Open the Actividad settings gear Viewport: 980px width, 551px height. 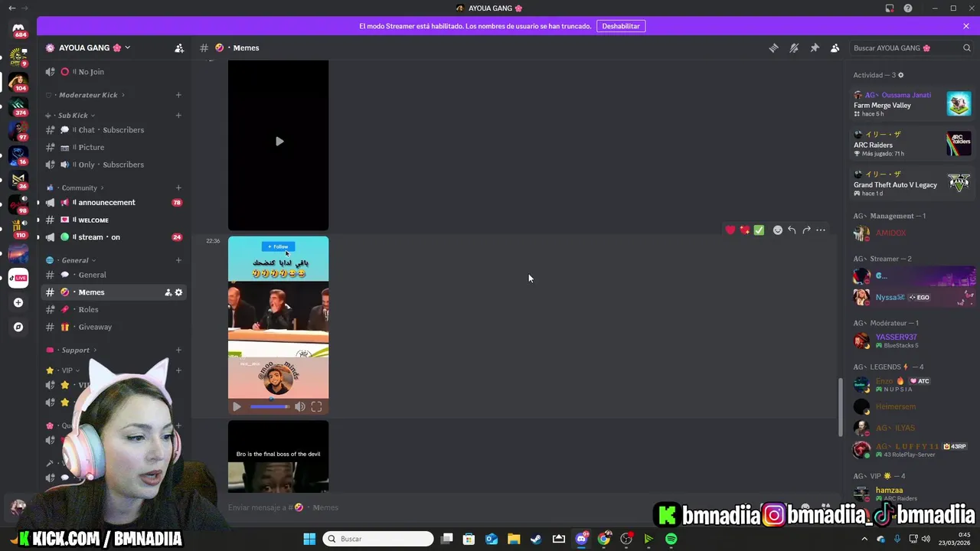click(900, 75)
